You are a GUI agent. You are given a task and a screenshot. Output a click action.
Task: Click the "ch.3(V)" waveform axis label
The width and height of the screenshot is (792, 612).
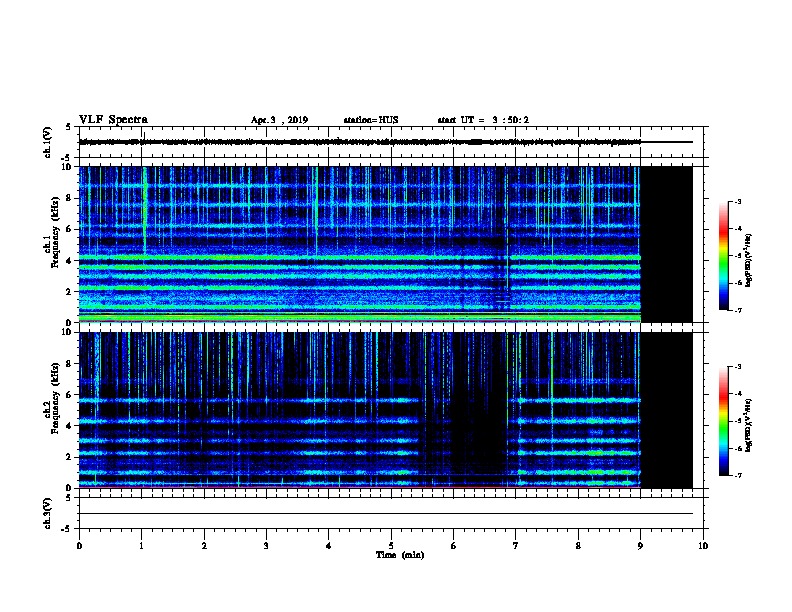point(48,513)
